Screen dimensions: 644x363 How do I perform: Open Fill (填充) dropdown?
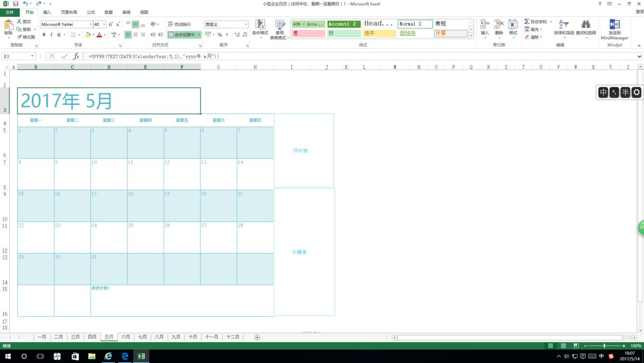(534, 30)
